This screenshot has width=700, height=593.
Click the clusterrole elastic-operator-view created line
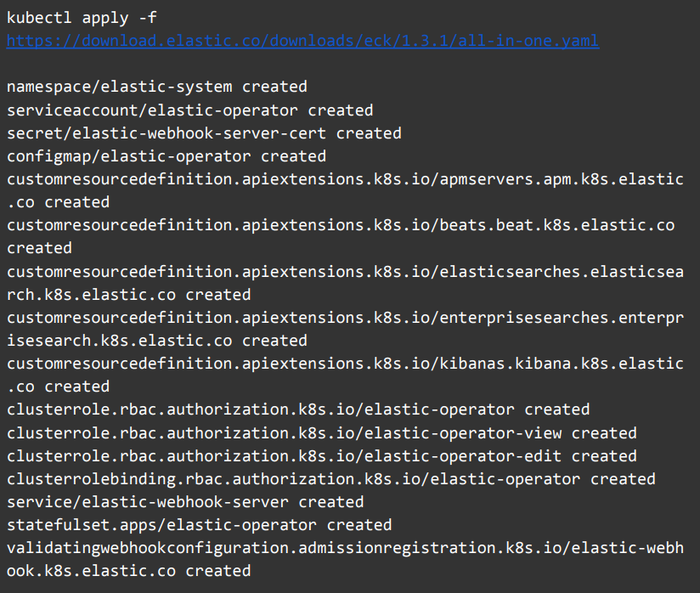pos(321,432)
